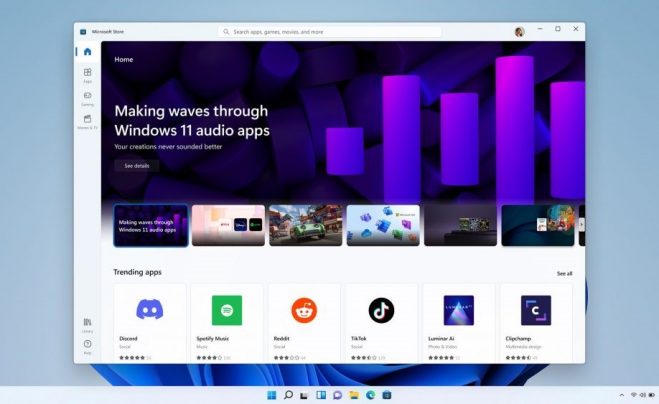Open the Reddit app tile
Screen dimensions: 659x404
coord(304,322)
